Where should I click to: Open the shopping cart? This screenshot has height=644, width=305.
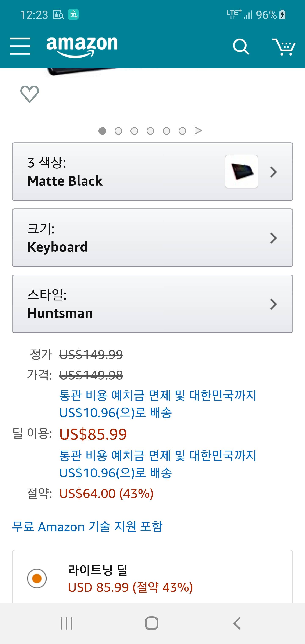coord(284,47)
